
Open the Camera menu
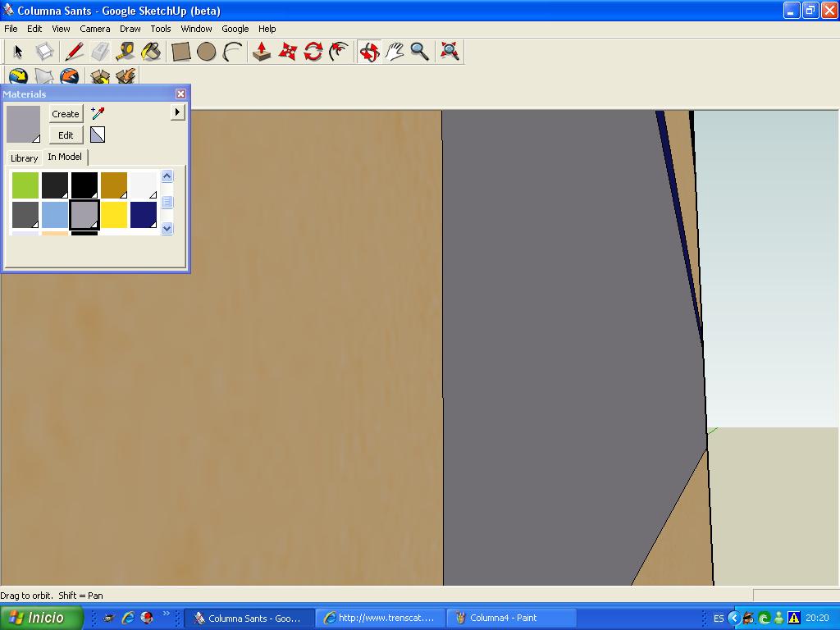(x=95, y=29)
